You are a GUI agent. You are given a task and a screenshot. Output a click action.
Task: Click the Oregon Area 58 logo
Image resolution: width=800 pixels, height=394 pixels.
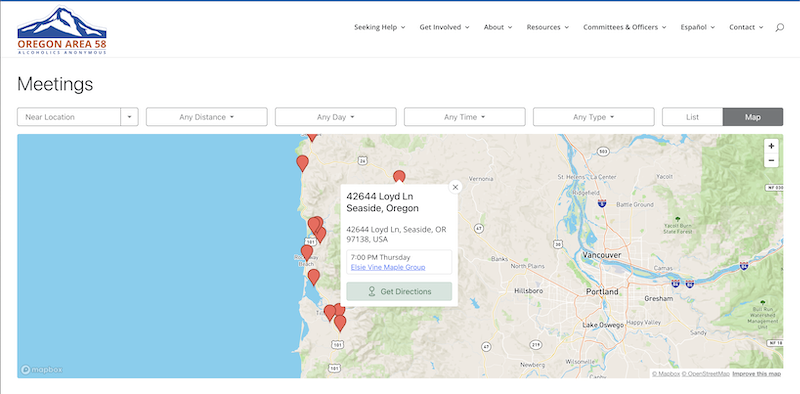coord(62,31)
